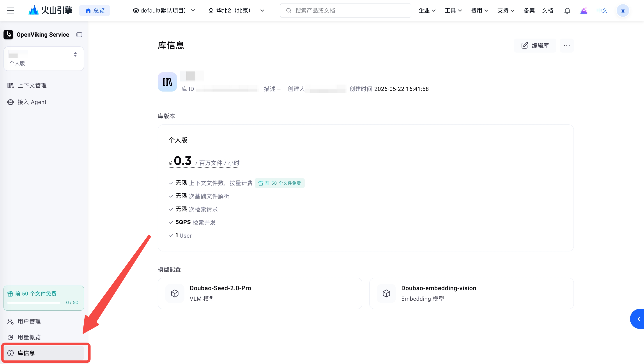Focus the 搜索产品或文档 search field

345,11
